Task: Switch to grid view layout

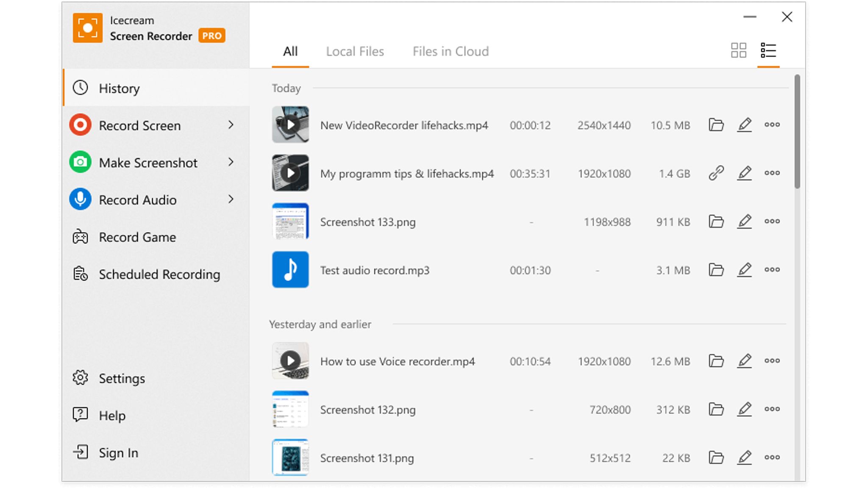Action: click(738, 50)
